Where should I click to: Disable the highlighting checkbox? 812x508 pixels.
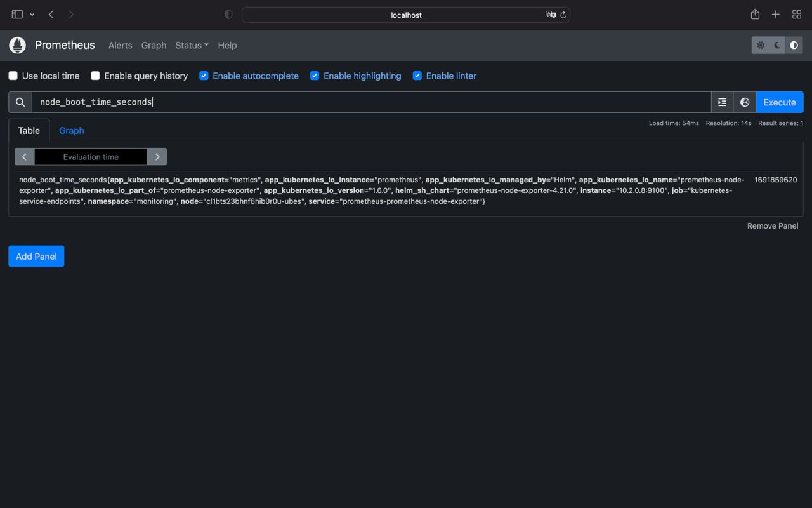315,76
